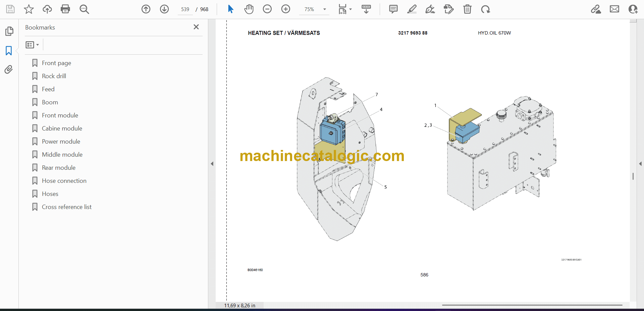Jump to Cross reference list bookmark

(66, 207)
